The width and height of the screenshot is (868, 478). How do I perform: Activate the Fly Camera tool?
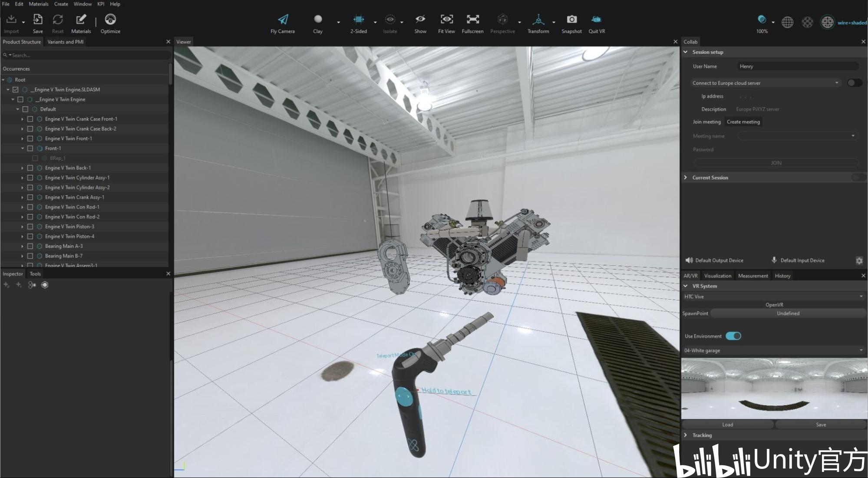coord(283,20)
